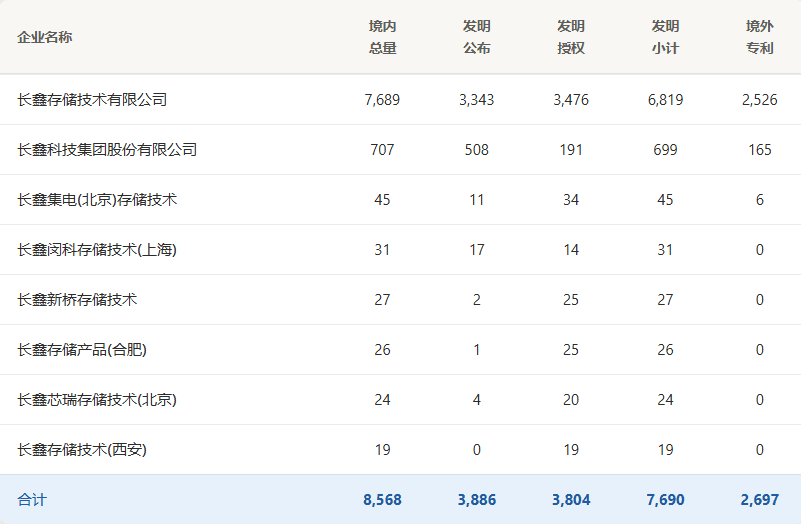Screen dimensions: 801x524
Task: Click the value 4 in 长鑫芯瑞 row
Action: (x=477, y=400)
